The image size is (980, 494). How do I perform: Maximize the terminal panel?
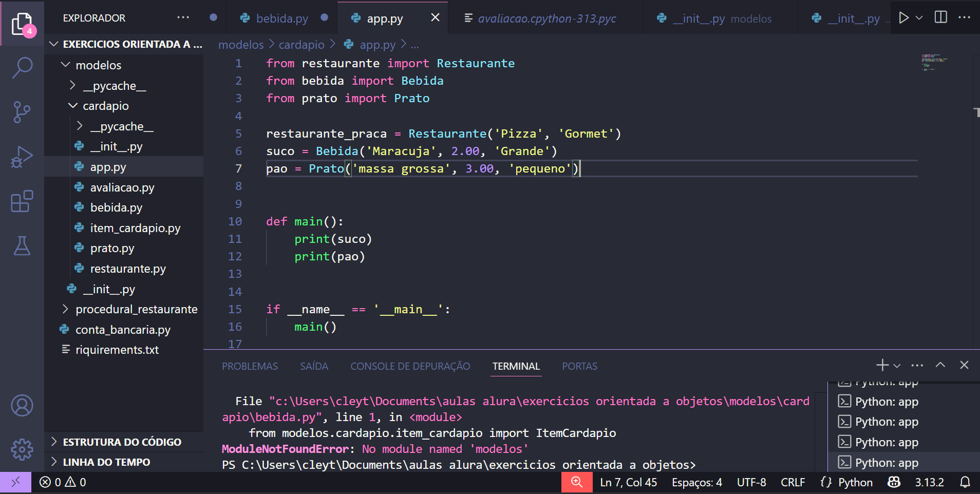point(940,365)
